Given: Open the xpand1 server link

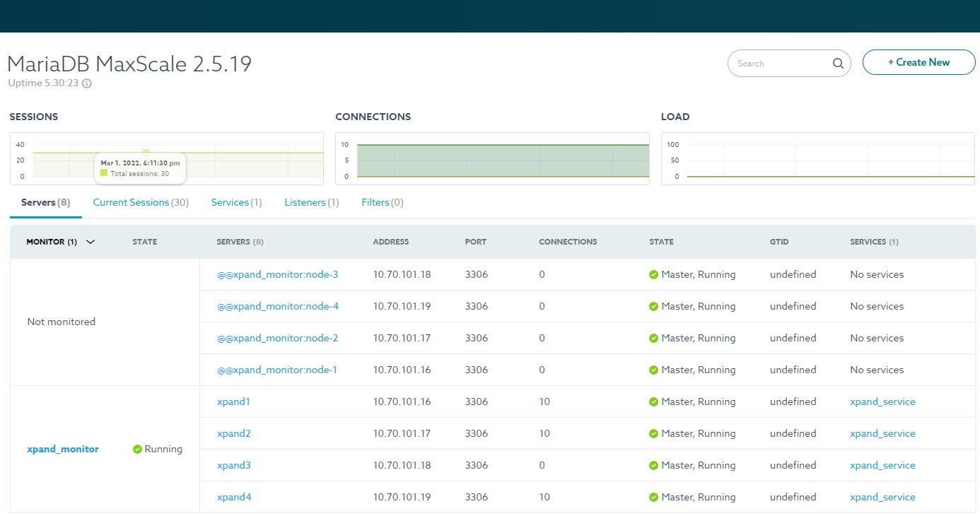Looking at the screenshot, I should 233,401.
